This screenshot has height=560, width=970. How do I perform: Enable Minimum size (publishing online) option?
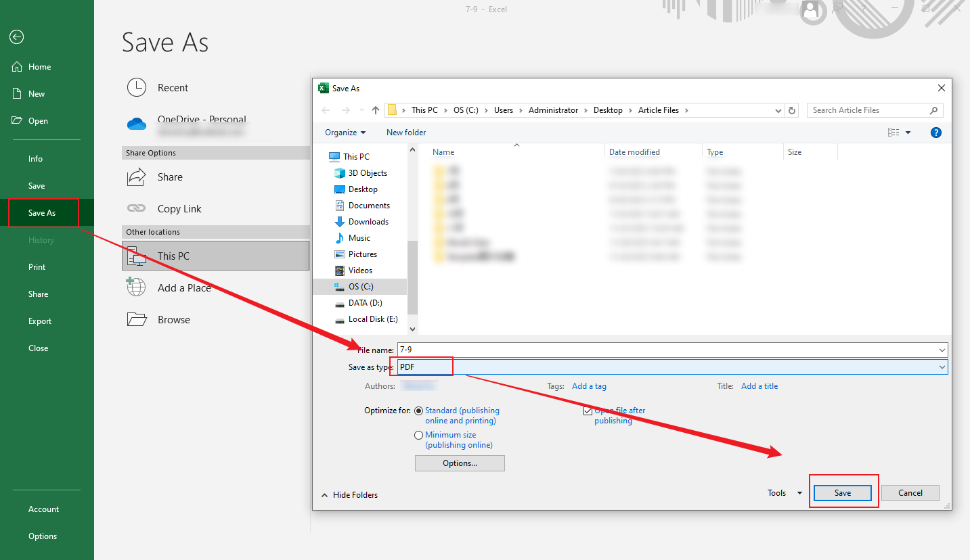point(418,435)
